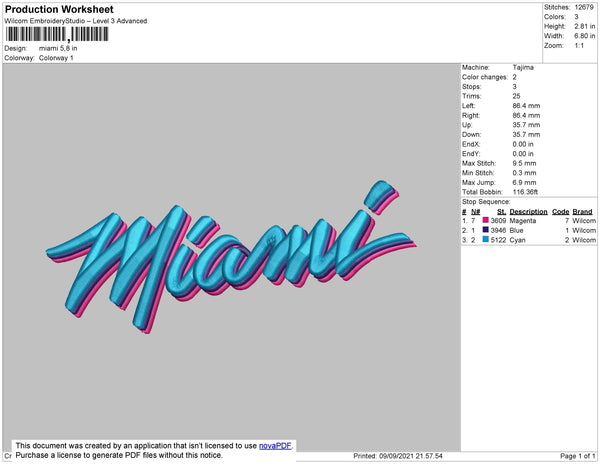Click the 'Brand' column header
This screenshot has width=600, height=464.
tap(582, 212)
